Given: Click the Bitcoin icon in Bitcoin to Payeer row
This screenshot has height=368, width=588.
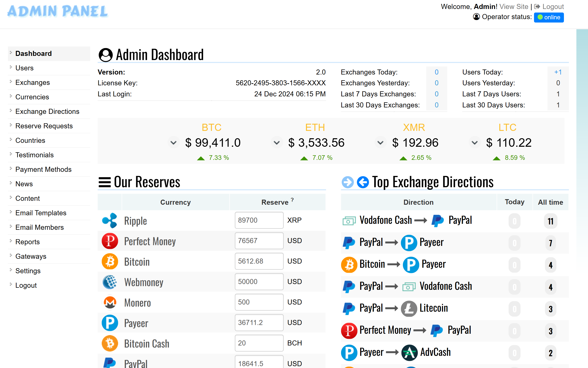Looking at the screenshot, I should (x=349, y=264).
